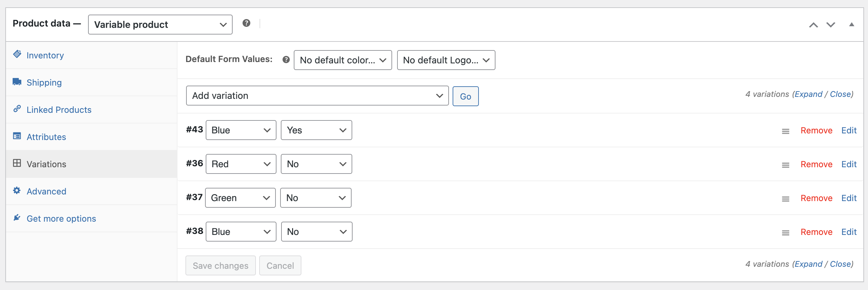Open the No default color dropdown

(343, 60)
